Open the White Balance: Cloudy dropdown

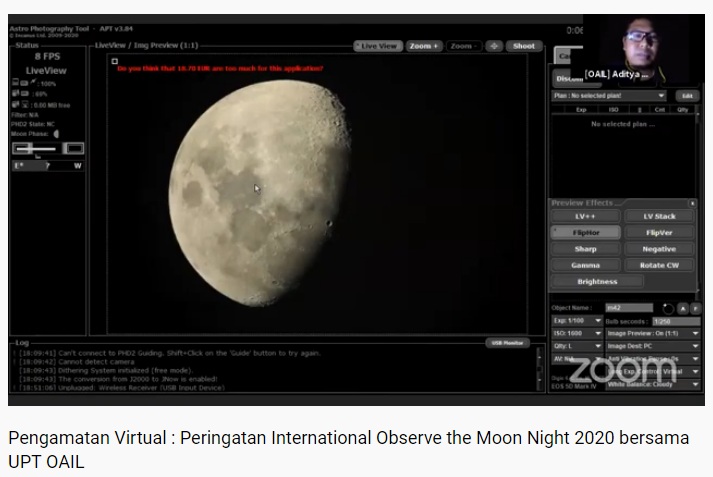coord(653,384)
